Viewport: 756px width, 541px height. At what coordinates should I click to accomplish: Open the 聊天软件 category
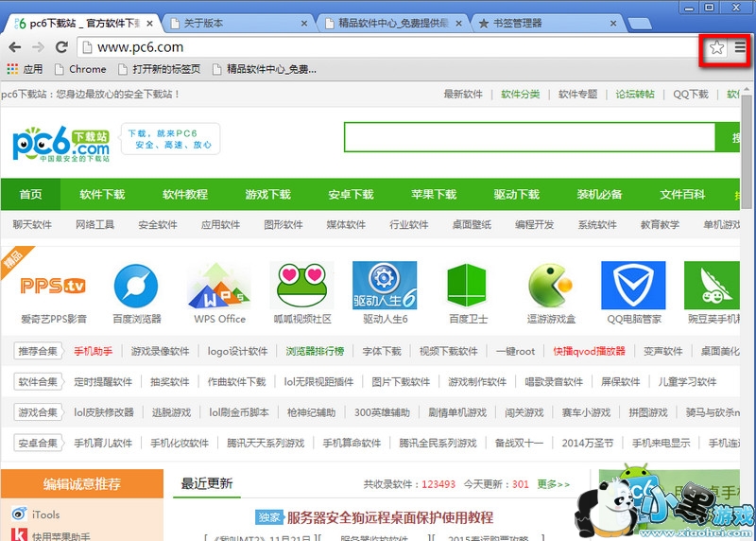coord(32,224)
